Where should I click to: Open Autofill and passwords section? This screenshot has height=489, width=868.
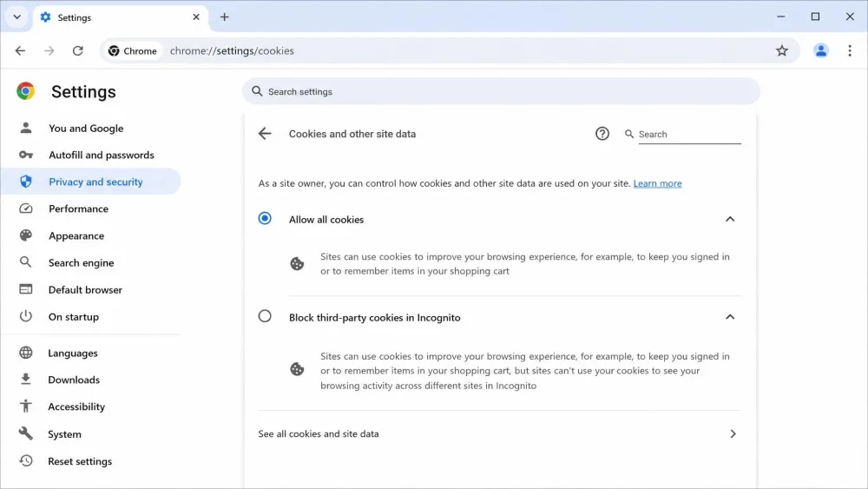(102, 155)
